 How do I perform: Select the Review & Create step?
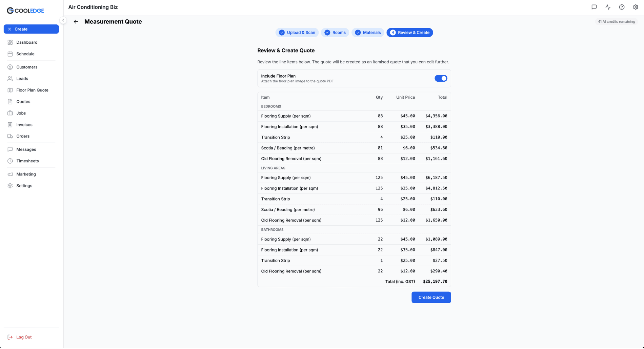tap(409, 33)
